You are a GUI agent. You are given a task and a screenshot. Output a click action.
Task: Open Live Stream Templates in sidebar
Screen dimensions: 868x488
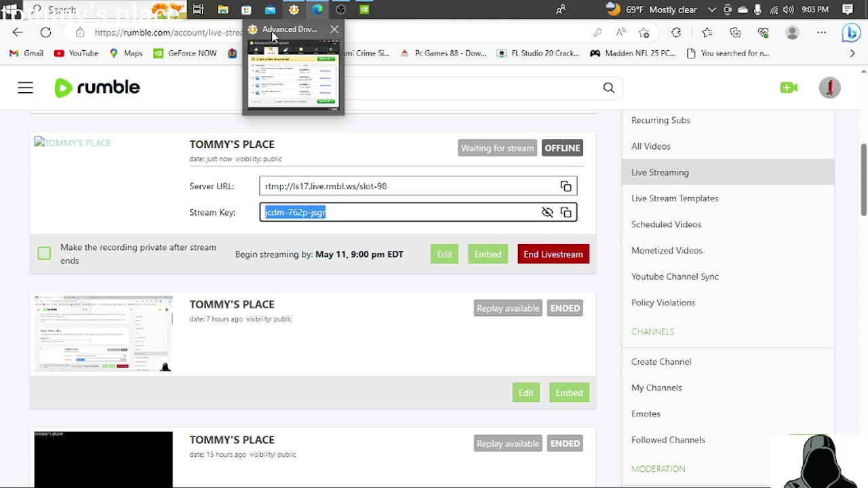click(x=674, y=199)
